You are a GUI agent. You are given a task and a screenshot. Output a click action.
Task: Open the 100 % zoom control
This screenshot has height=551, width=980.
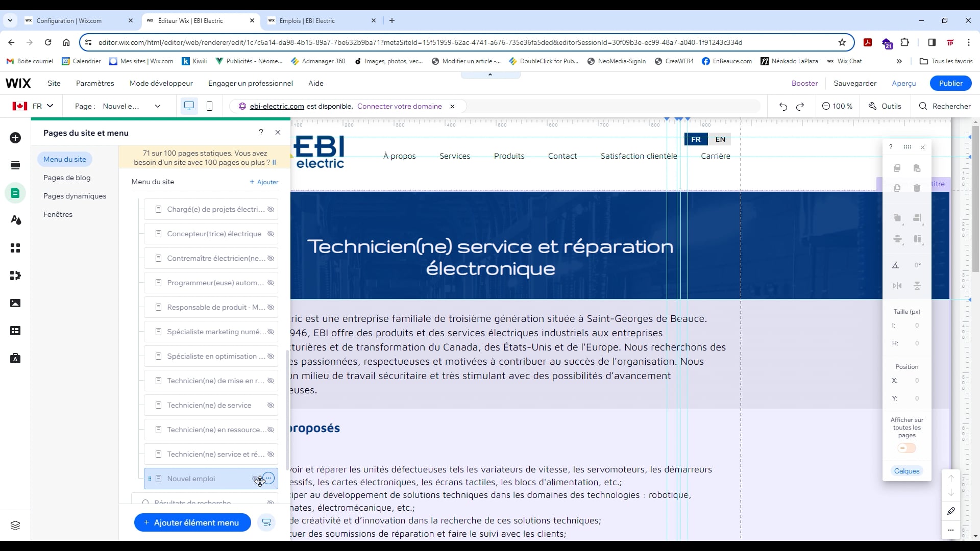point(838,106)
